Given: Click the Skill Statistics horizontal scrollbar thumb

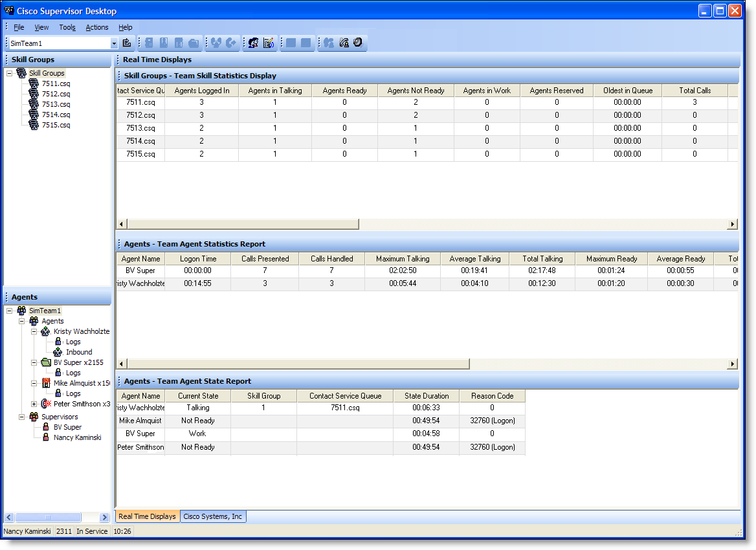Looking at the screenshot, I should point(243,224).
